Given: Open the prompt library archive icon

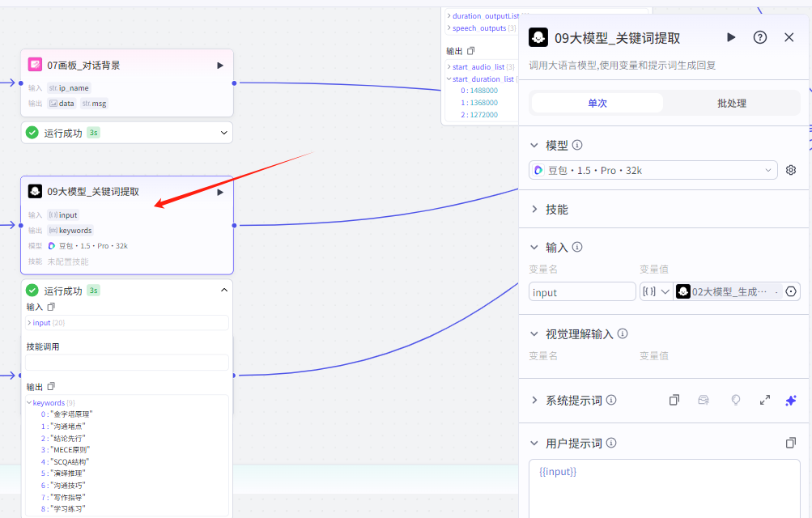Looking at the screenshot, I should [703, 400].
